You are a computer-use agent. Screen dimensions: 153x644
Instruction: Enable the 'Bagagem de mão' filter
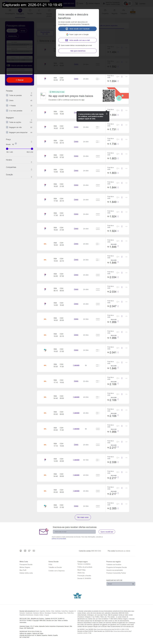coord(7,127)
